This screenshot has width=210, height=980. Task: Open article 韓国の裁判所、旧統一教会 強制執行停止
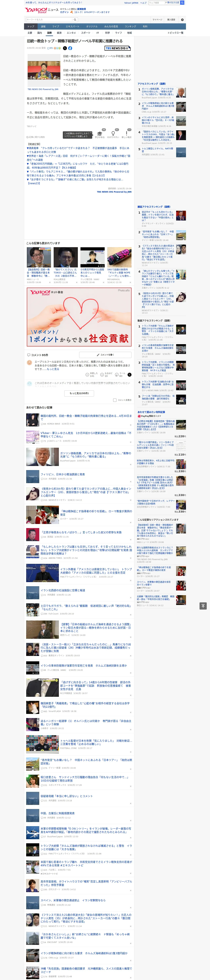click(86, 417)
